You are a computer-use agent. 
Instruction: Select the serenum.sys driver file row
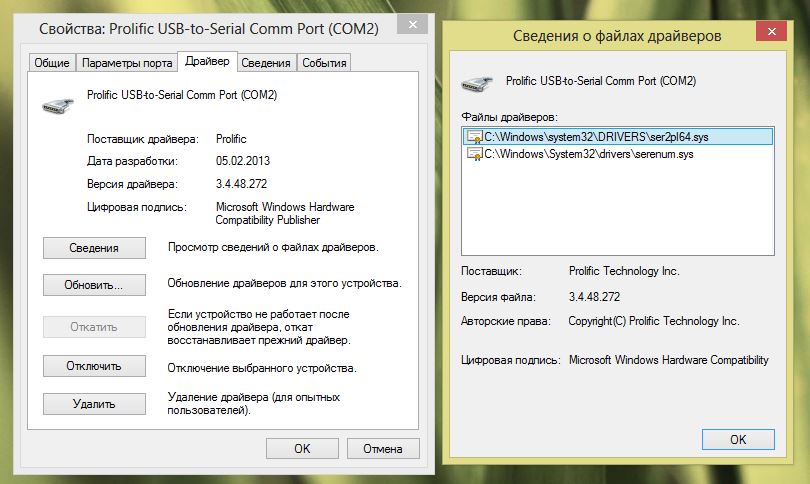pos(618,154)
